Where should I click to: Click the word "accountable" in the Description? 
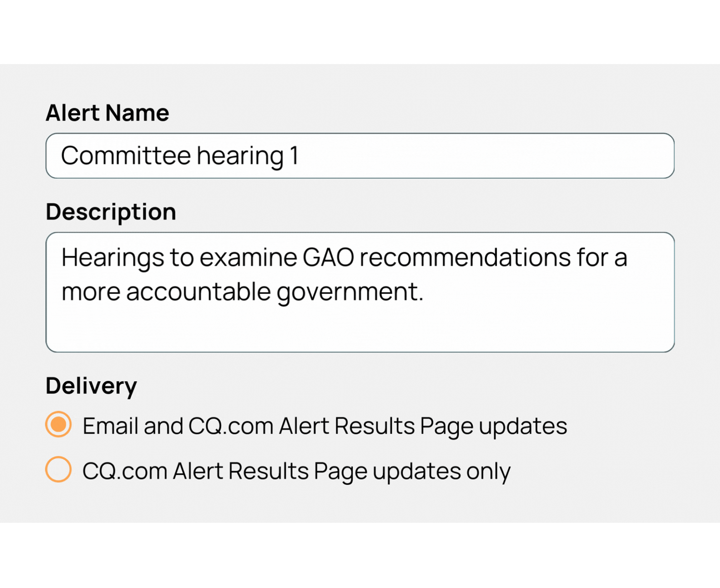tap(198, 292)
